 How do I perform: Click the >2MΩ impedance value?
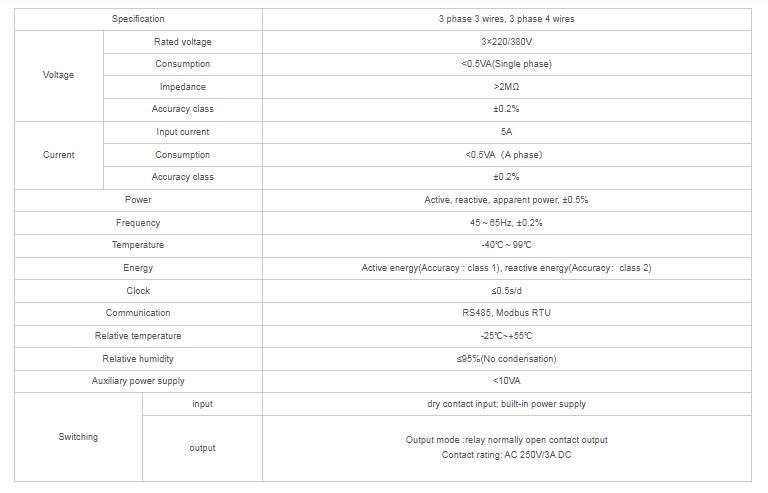click(506, 87)
